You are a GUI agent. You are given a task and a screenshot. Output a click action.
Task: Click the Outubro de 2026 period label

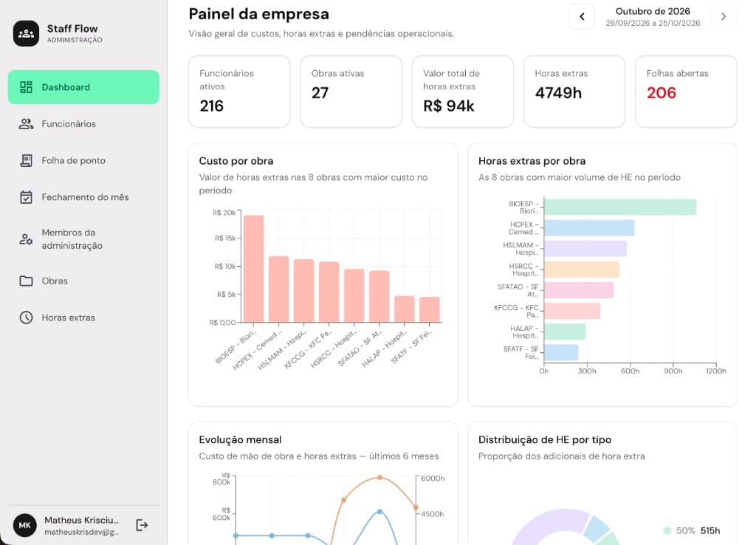[653, 11]
